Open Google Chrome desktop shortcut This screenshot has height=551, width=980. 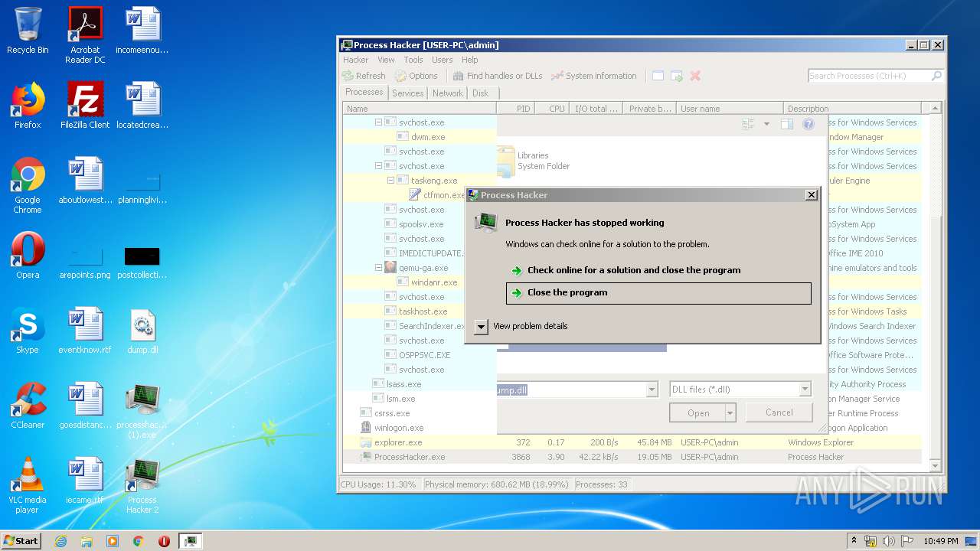[28, 185]
